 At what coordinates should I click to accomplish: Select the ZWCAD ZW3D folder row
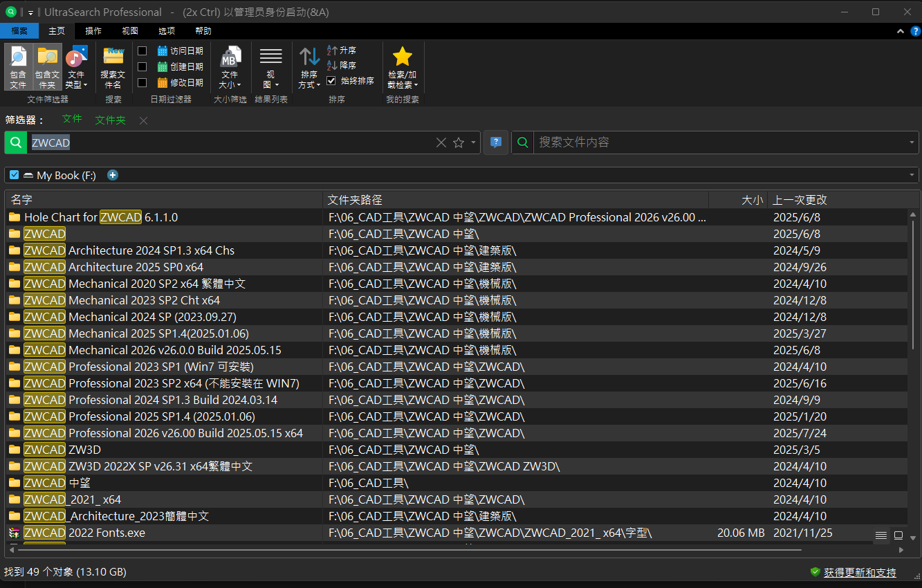(457, 450)
